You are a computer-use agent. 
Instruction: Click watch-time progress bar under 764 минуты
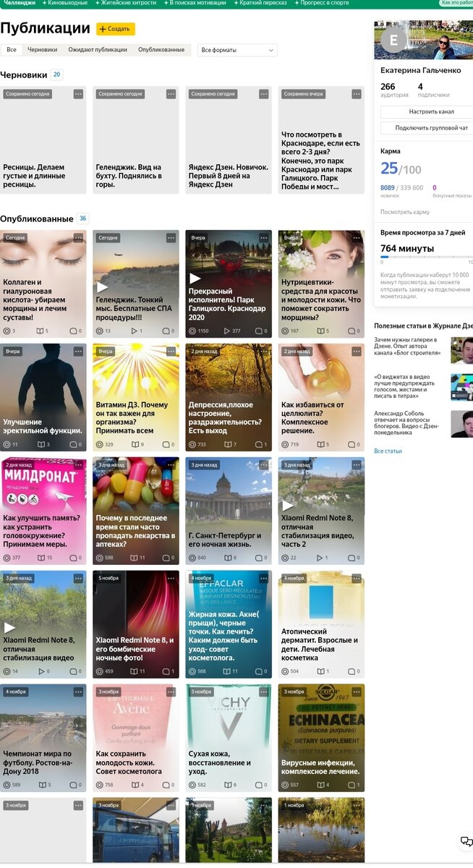click(427, 256)
